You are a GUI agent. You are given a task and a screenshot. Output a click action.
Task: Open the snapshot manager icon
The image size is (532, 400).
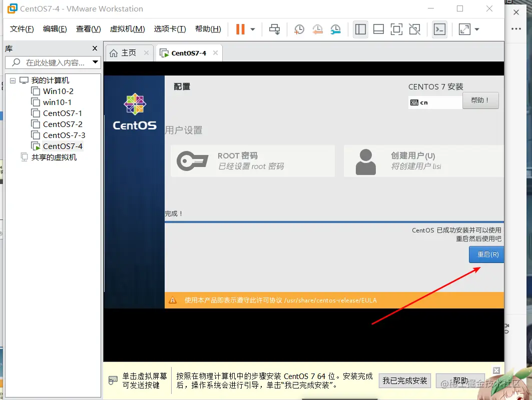(x=335, y=29)
